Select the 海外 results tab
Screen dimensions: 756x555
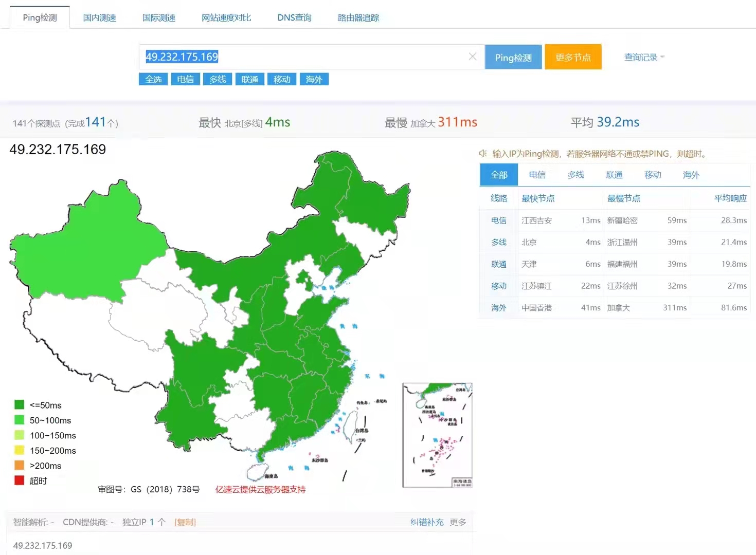691,175
